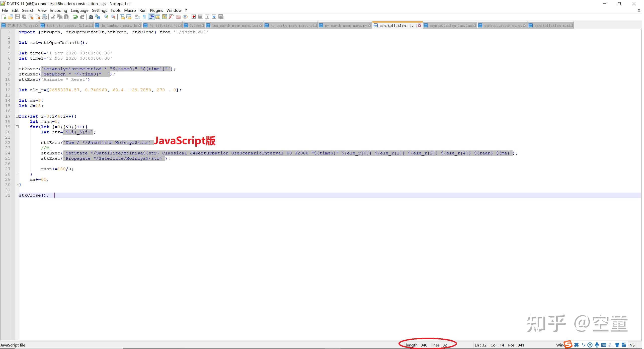
Task: Toggle word wrap toolbar button
Action: pyautogui.click(x=137, y=17)
